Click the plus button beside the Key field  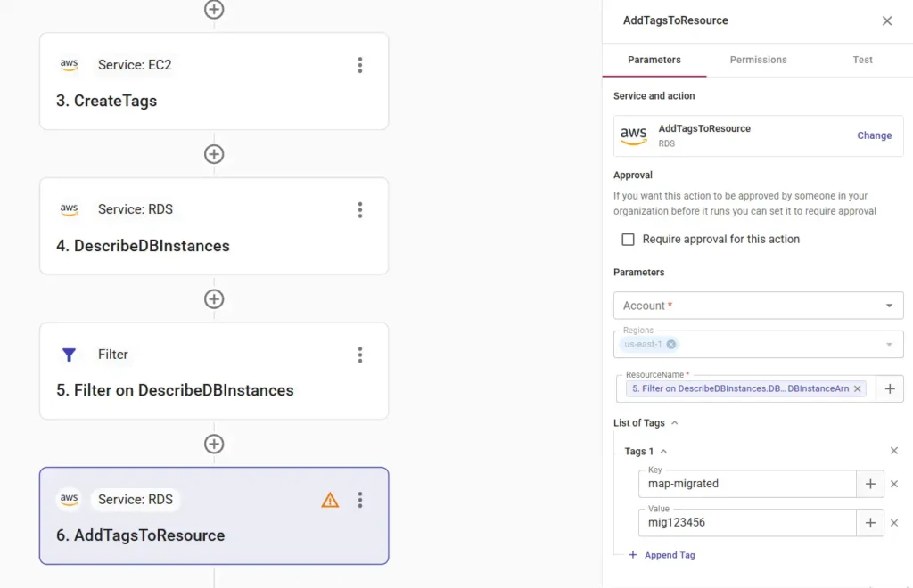pyautogui.click(x=870, y=484)
